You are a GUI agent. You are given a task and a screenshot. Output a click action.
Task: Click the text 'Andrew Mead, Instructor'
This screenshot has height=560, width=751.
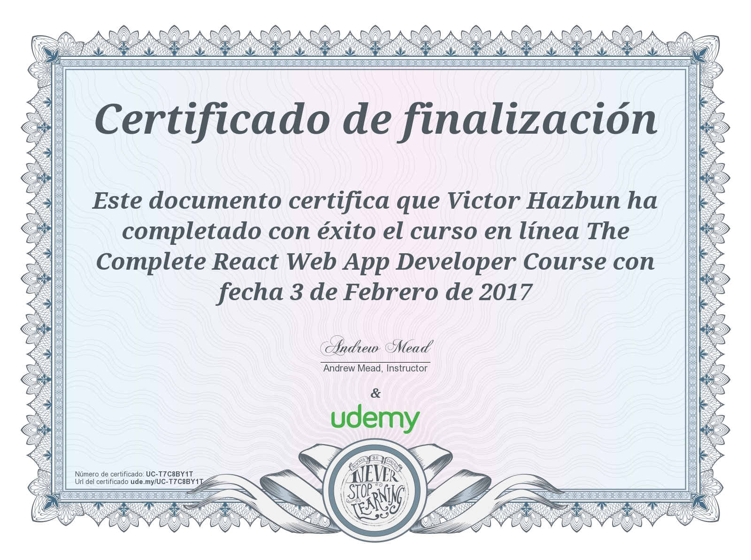click(375, 368)
